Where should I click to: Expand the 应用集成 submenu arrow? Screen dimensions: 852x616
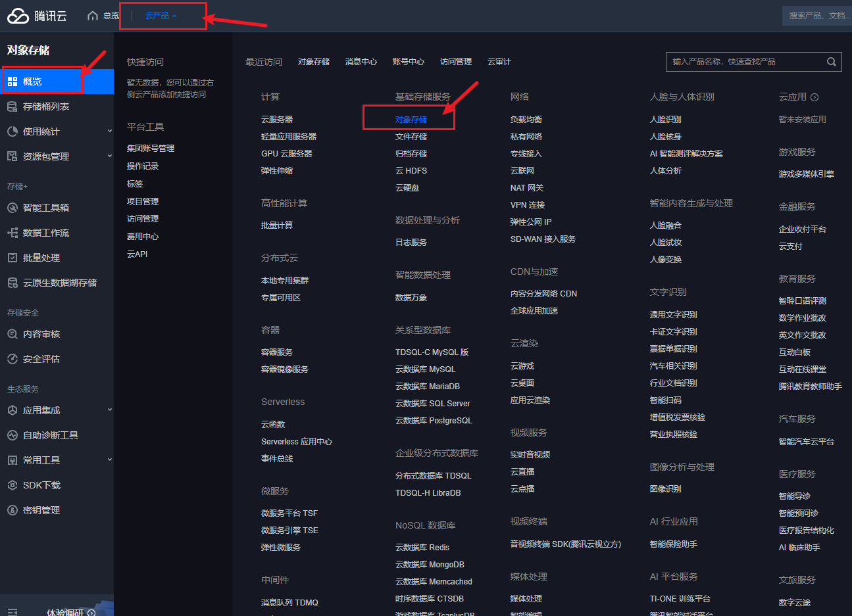(x=109, y=410)
